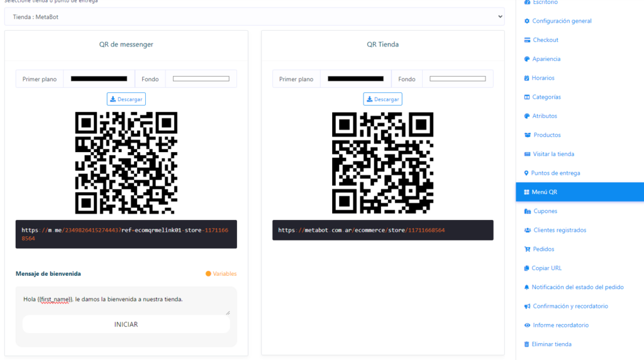Pick QR Tienda Fondo white color
Image resolution: width=644 pixels, height=360 pixels.
(x=458, y=79)
